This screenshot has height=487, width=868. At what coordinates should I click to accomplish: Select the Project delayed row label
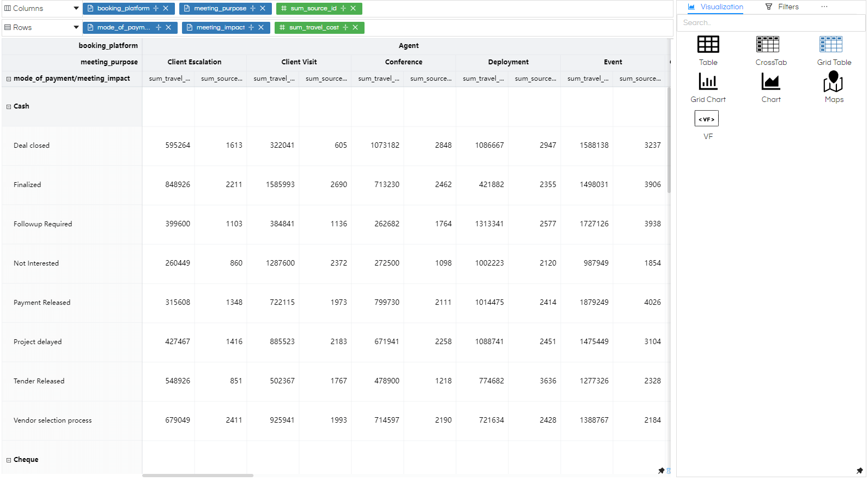click(38, 342)
